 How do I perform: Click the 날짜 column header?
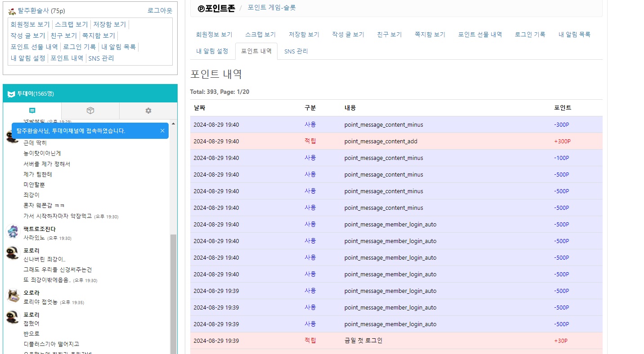[x=199, y=108]
